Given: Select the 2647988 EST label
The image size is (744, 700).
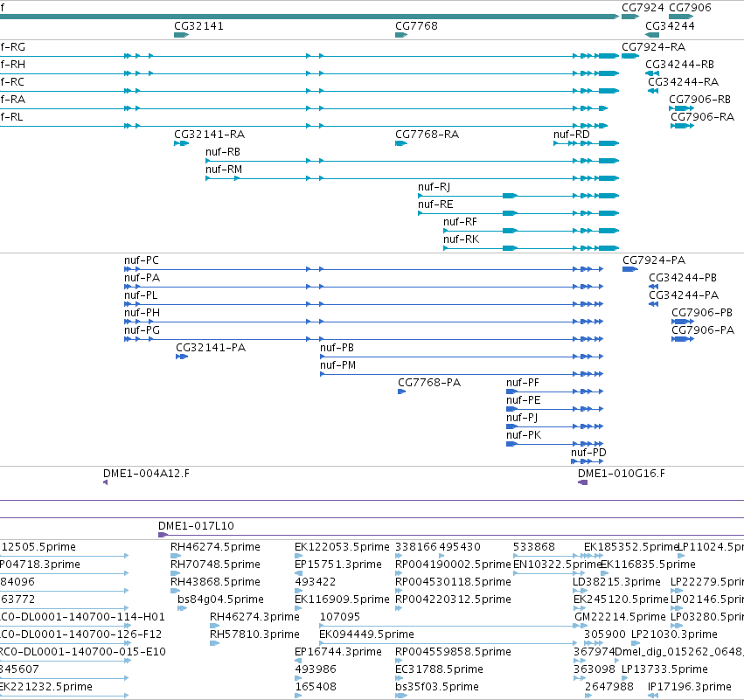Looking at the screenshot, I should 608,687.
